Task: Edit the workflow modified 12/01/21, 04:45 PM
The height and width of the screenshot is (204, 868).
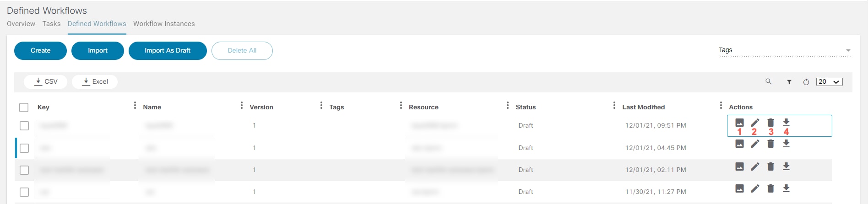Action: 755,144
